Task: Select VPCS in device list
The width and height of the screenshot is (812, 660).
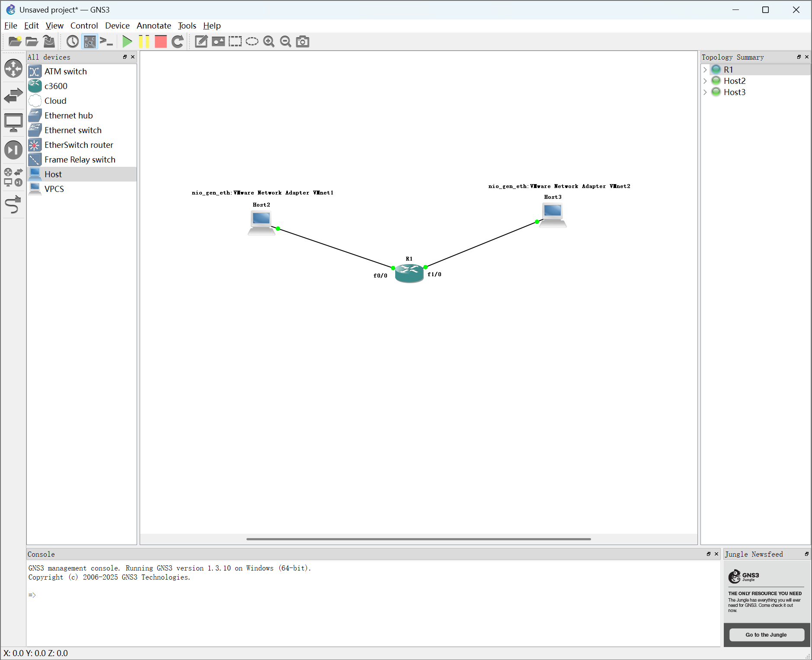Action: tap(82, 189)
